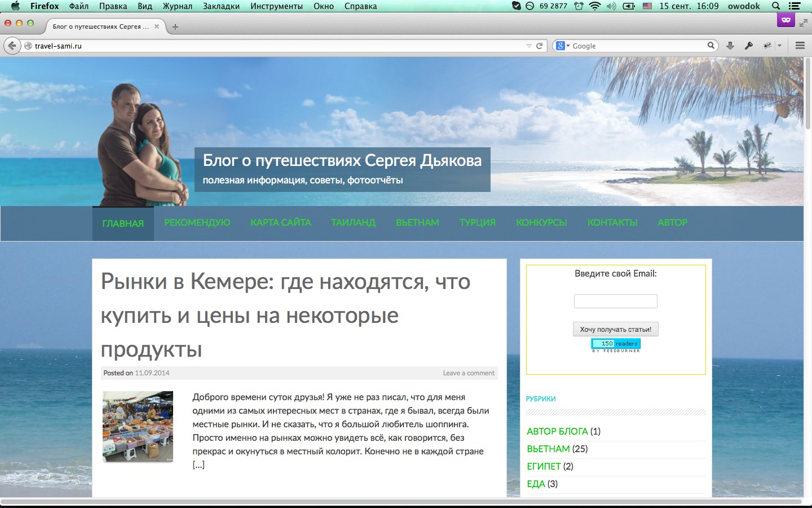Click the FeedBurner 150 readers badge
The height and width of the screenshot is (508, 812).
pyautogui.click(x=616, y=345)
